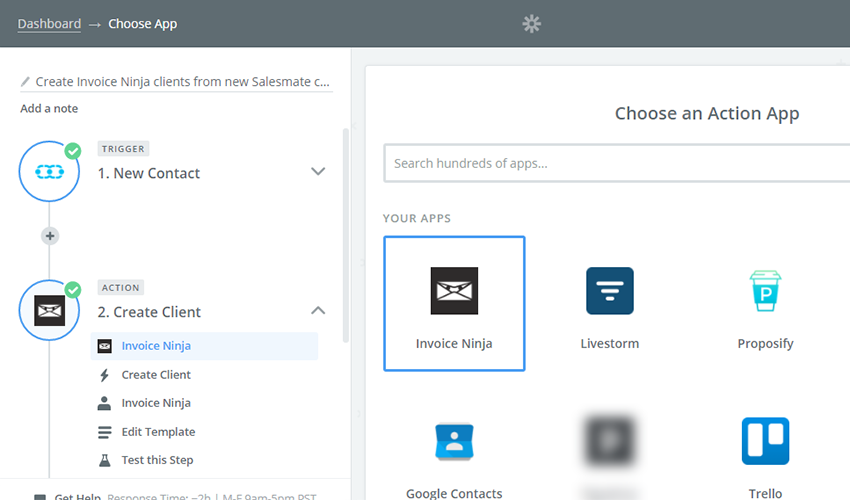Click the search hundreds of apps field
Viewport: 850px width, 500px height.
click(616, 163)
